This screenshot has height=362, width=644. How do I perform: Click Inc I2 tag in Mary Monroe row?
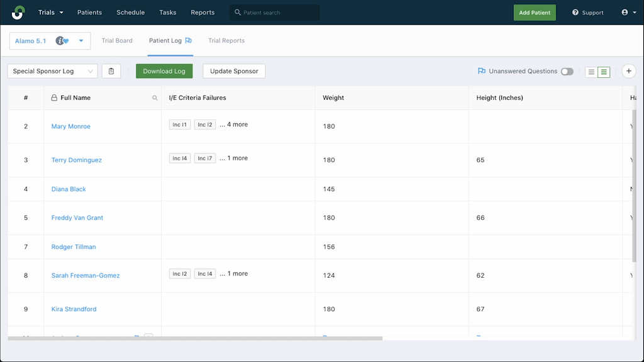204,124
